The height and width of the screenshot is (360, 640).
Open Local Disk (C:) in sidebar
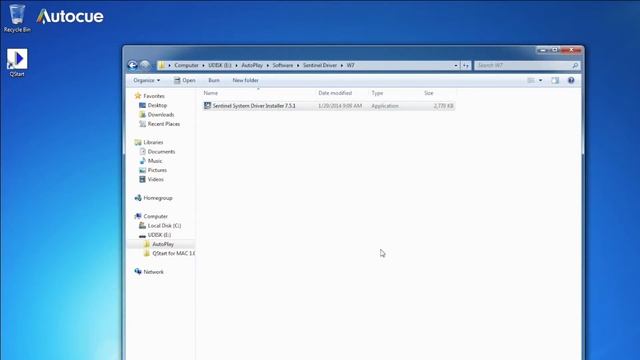coord(164,226)
